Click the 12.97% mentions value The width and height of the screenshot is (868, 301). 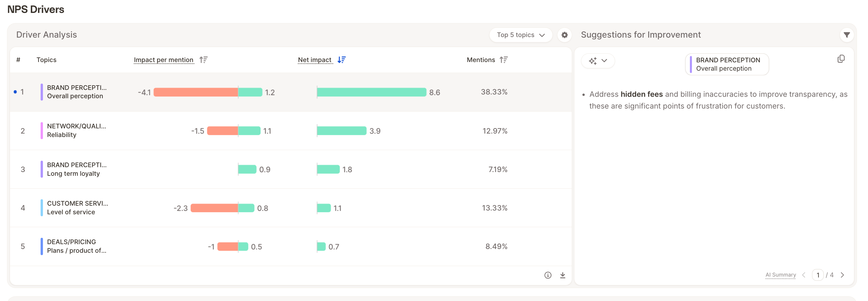point(495,131)
